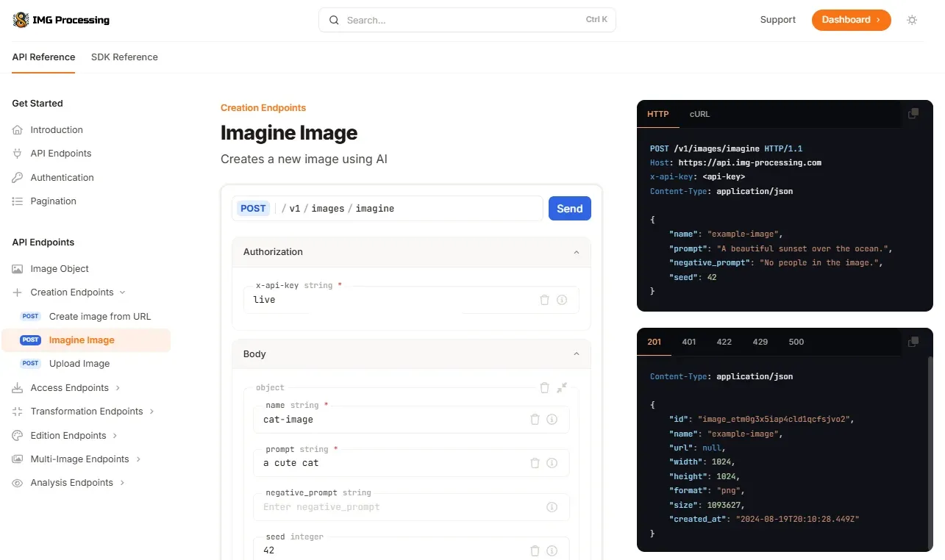The width and height of the screenshot is (945, 560).
Task: Collapse the Authorization section
Action: (576, 252)
